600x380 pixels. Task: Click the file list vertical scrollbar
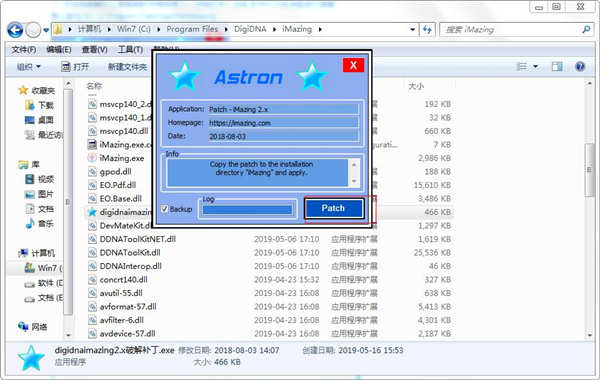(590, 170)
